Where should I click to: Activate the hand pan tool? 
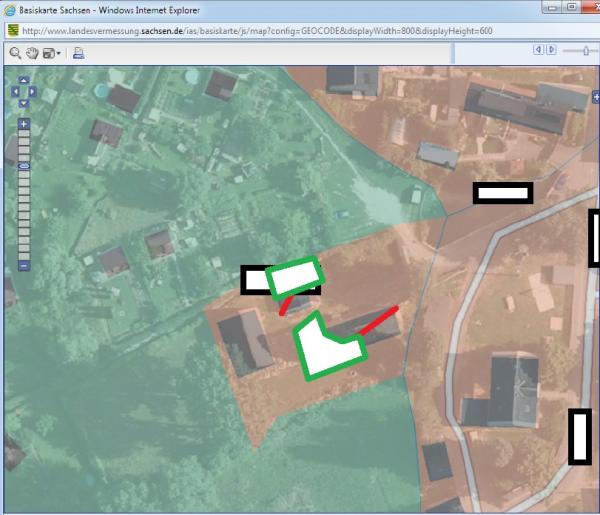pos(32,53)
